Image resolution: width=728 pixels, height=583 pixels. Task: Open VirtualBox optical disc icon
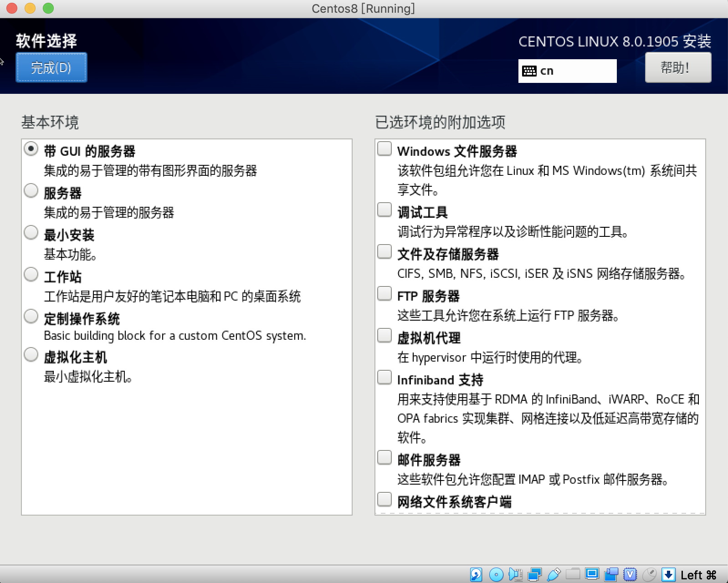pos(496,574)
